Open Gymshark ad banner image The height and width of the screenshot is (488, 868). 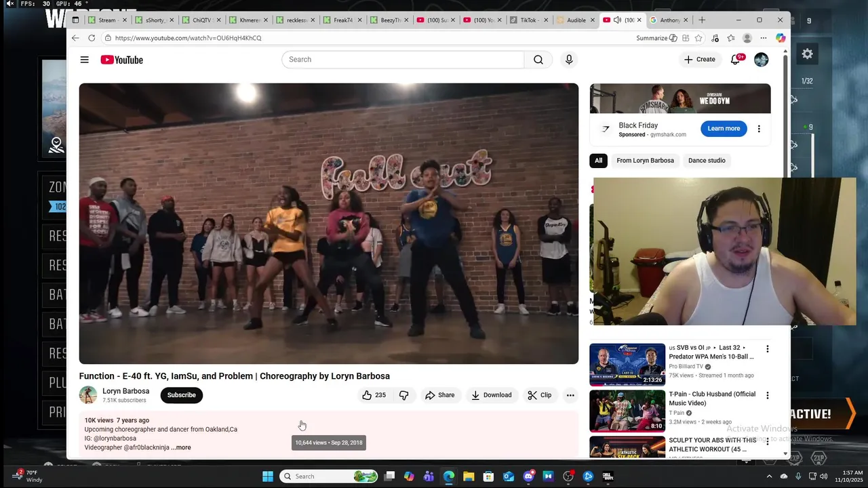(x=680, y=98)
